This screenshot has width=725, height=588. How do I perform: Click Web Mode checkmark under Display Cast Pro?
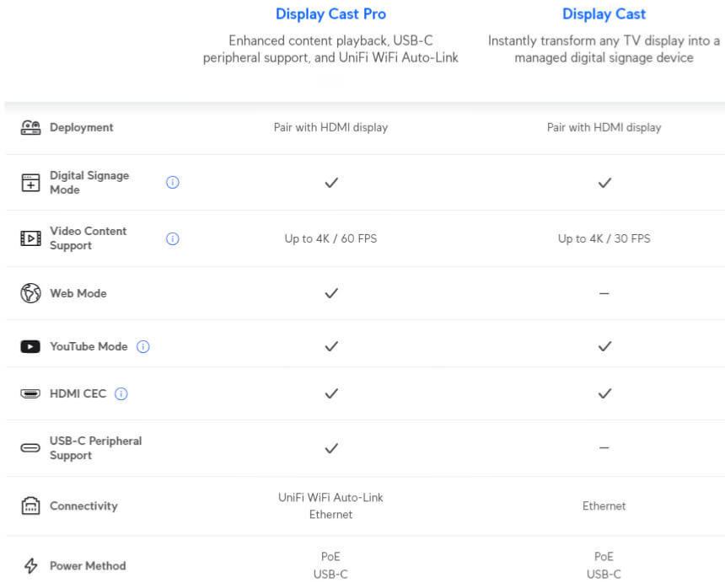[x=331, y=293]
